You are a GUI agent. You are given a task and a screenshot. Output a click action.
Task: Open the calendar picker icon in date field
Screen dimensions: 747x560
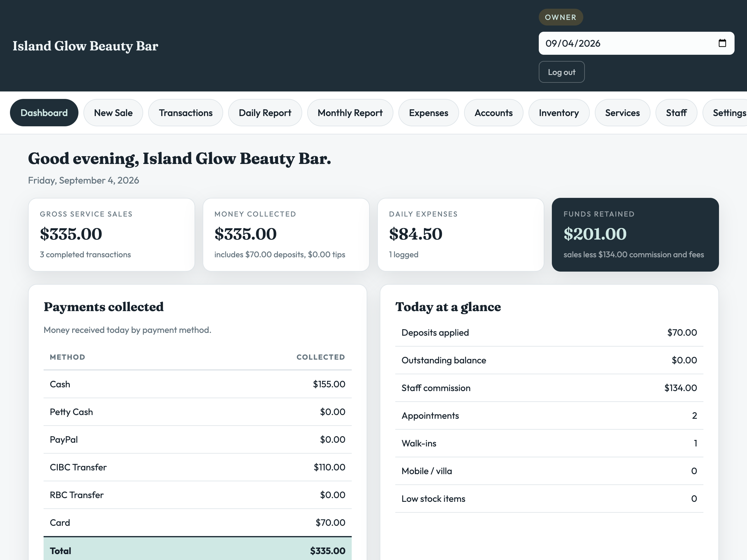[x=722, y=43]
